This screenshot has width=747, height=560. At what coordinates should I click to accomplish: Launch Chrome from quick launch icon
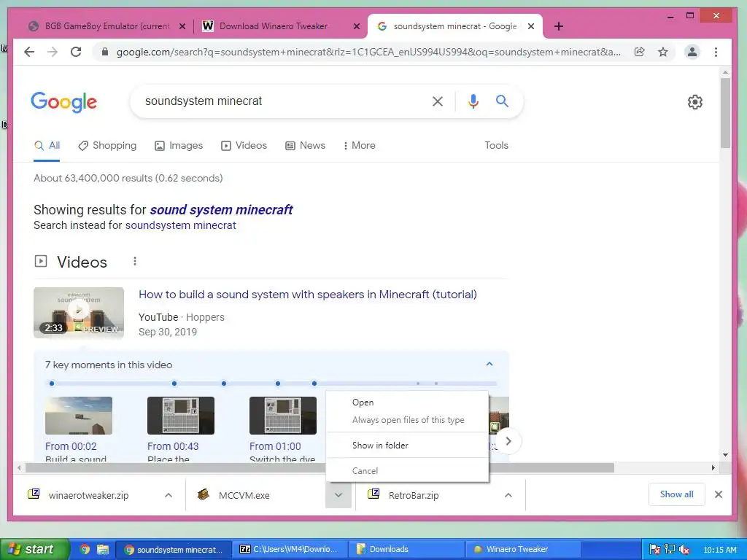coord(85,549)
